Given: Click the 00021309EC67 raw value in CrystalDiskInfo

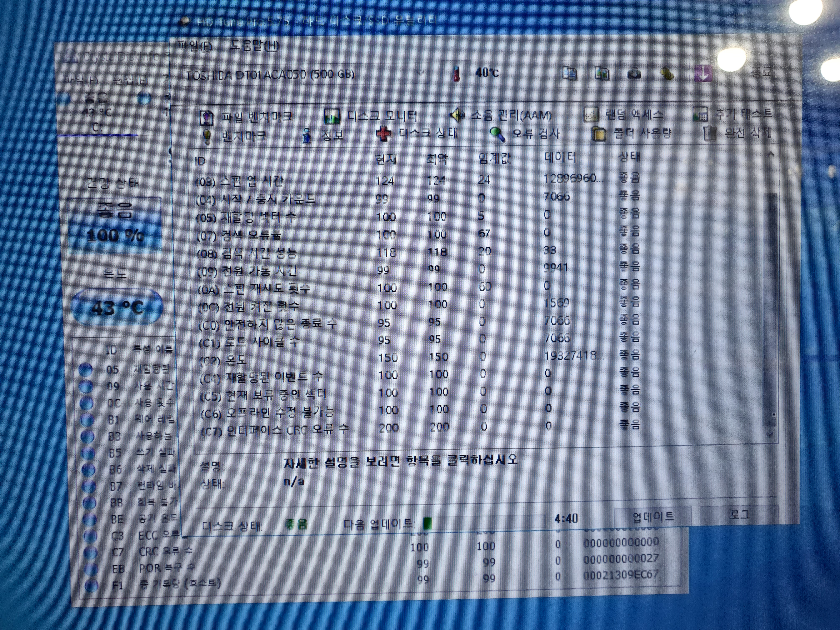Looking at the screenshot, I should [620, 575].
